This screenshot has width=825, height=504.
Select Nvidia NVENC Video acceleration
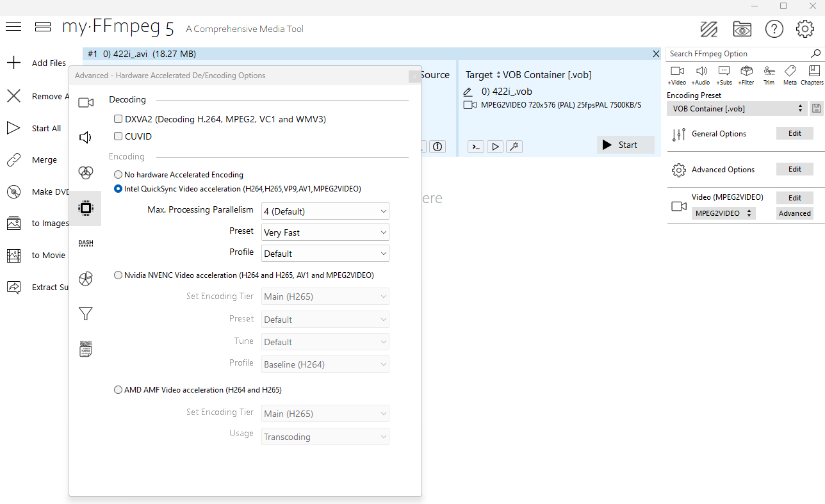tap(118, 275)
